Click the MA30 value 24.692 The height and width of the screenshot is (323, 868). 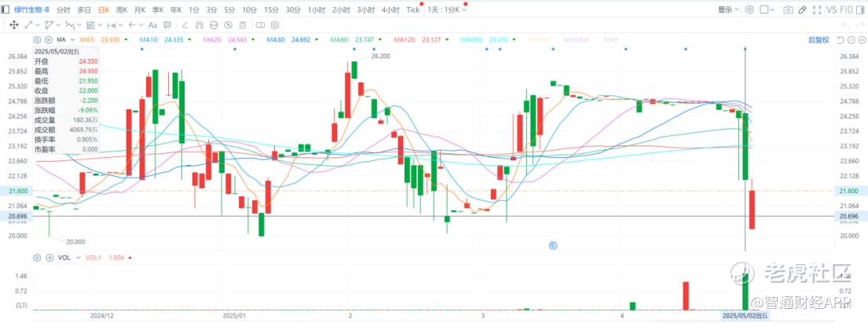click(x=301, y=40)
